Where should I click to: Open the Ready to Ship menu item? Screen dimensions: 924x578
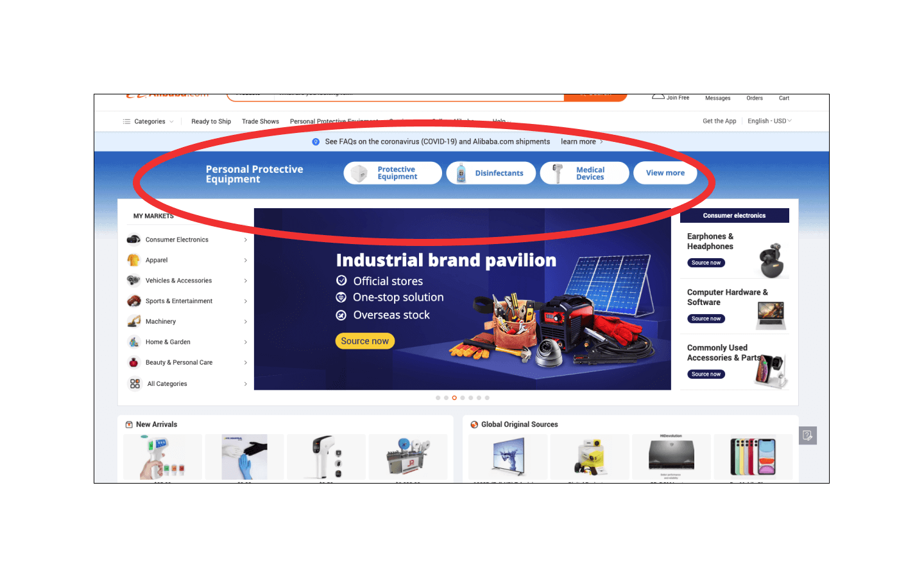point(211,121)
